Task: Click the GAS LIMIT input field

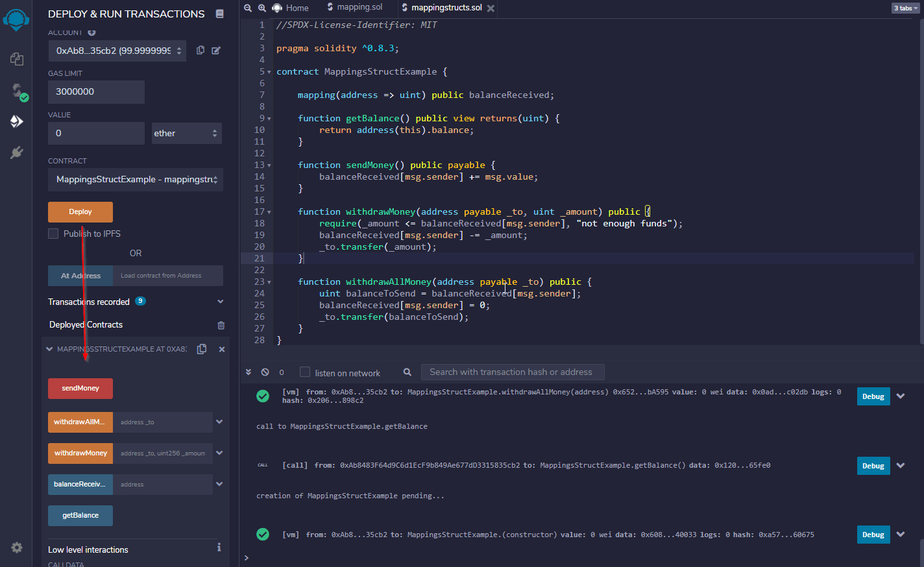Action: pyautogui.click(x=96, y=92)
